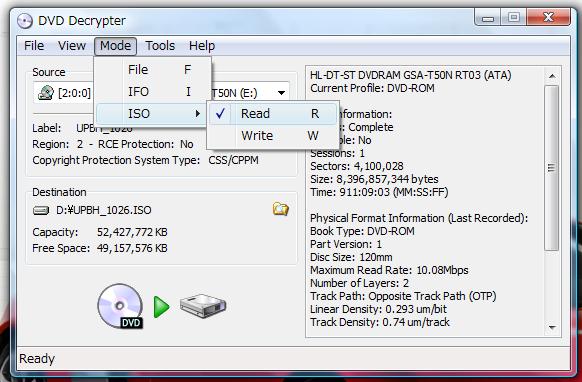
Task: Open the View menu
Action: [72, 46]
